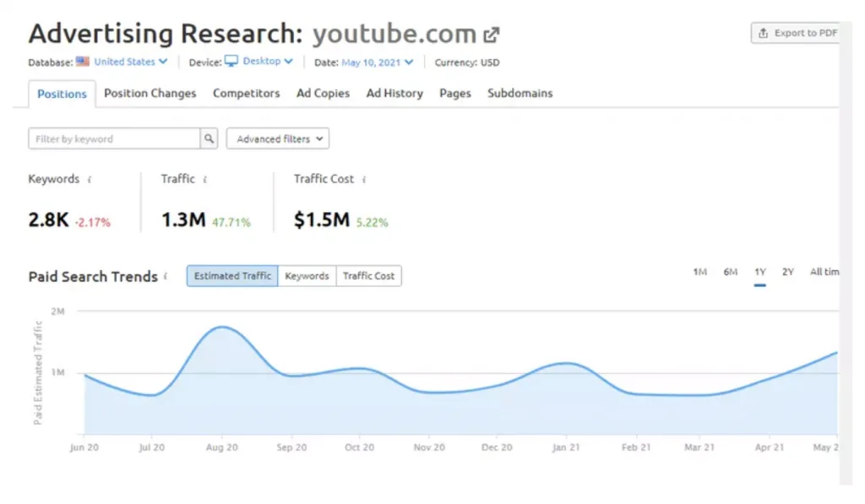865x504 pixels.
Task: Click the United States flag icon
Action: (83, 62)
